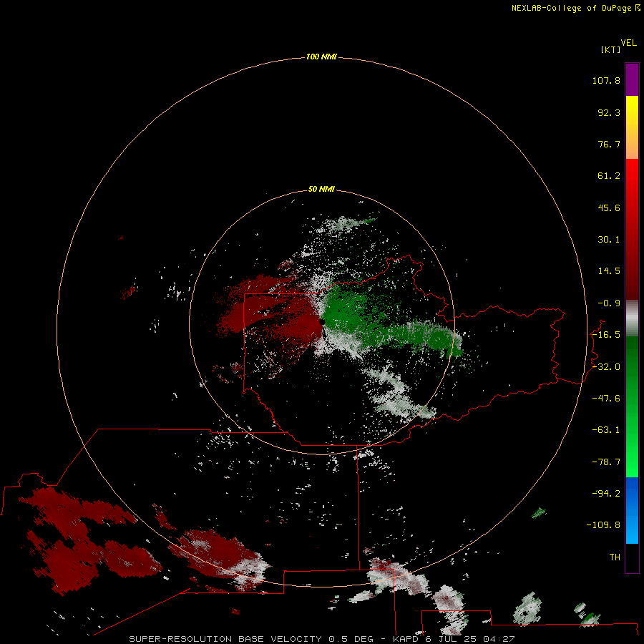Screen dimensions: 644x644
Task: Click the black radar site dot at center
Action: [323, 322]
